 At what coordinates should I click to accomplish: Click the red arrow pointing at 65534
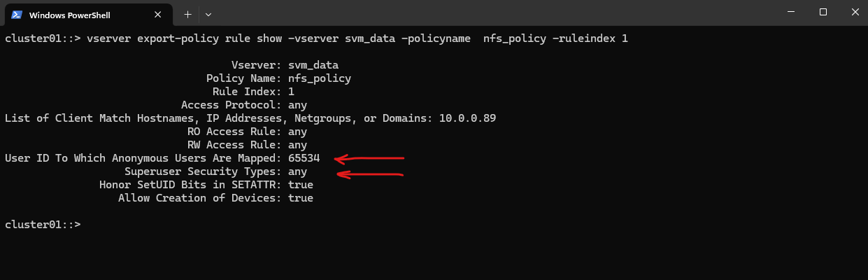click(369, 158)
